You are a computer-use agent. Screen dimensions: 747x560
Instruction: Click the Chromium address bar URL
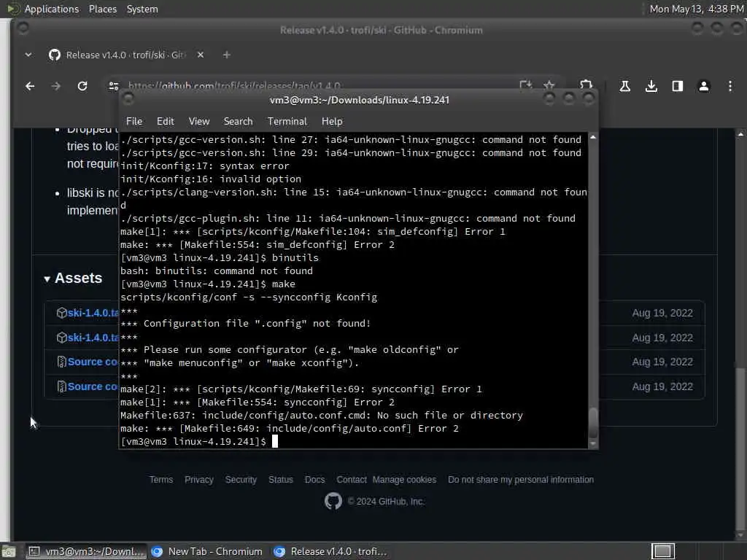[233, 86]
